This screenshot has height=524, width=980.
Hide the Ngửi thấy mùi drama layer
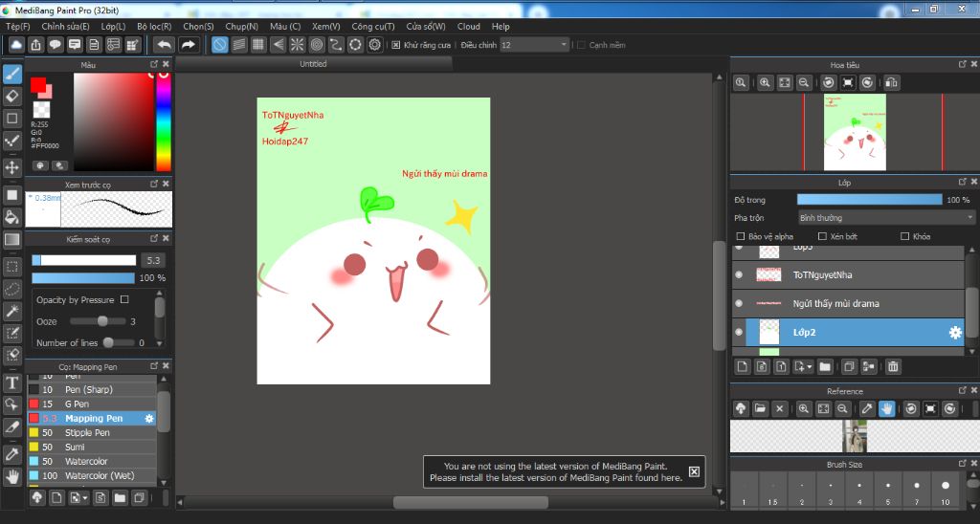739,303
